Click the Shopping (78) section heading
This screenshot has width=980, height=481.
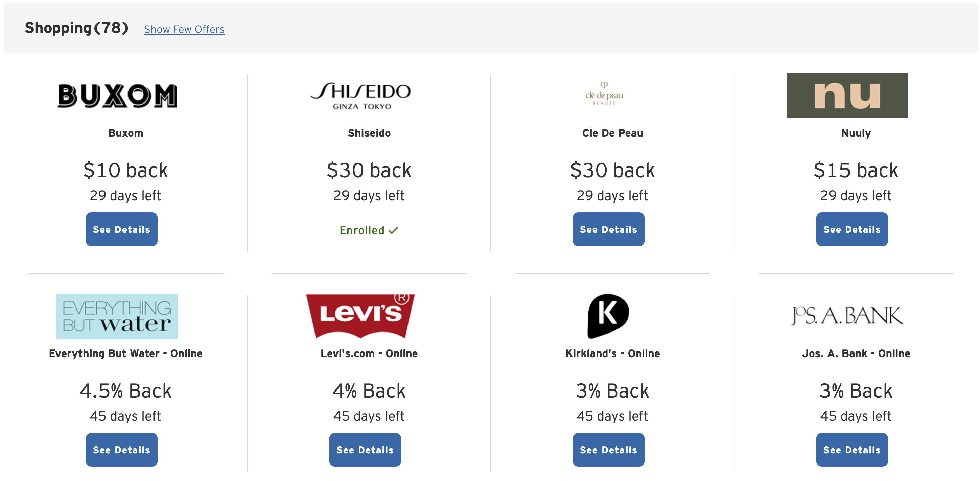76,28
